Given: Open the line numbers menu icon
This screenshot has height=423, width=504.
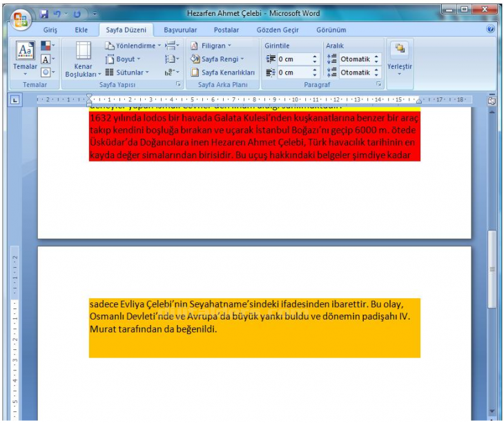Looking at the screenshot, I should (x=172, y=59).
